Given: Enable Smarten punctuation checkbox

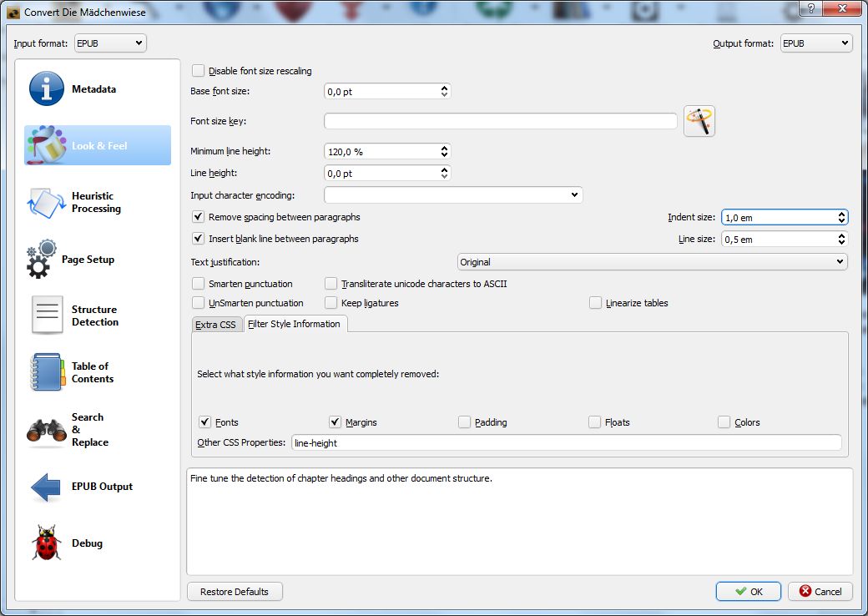Looking at the screenshot, I should 198,283.
